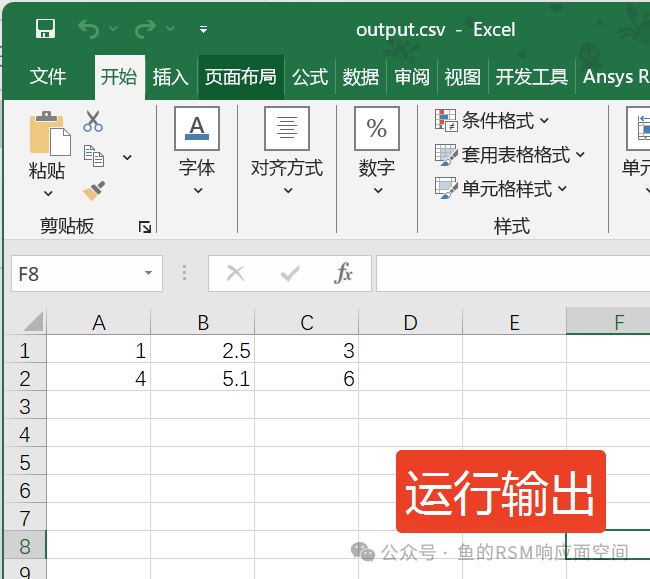Image resolution: width=650 pixels, height=579 pixels.
Task: Select row 1 header
Action: coord(25,351)
